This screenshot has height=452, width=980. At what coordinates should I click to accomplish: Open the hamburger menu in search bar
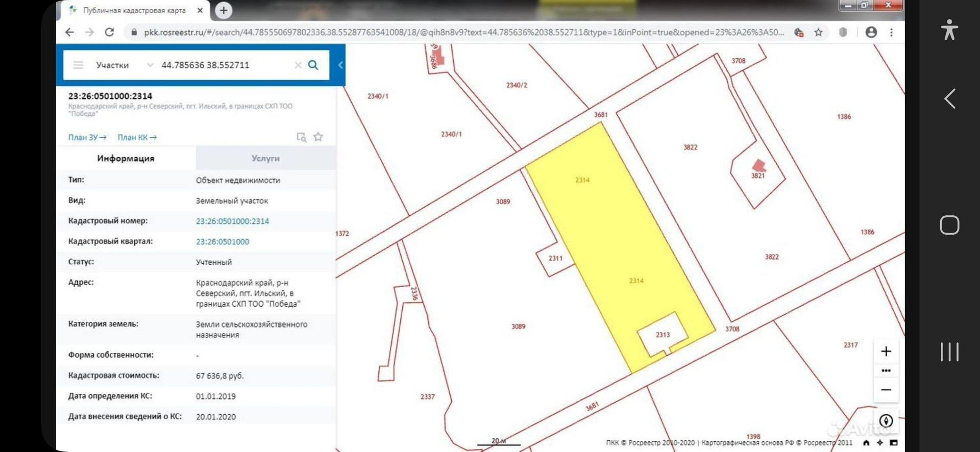[x=78, y=65]
